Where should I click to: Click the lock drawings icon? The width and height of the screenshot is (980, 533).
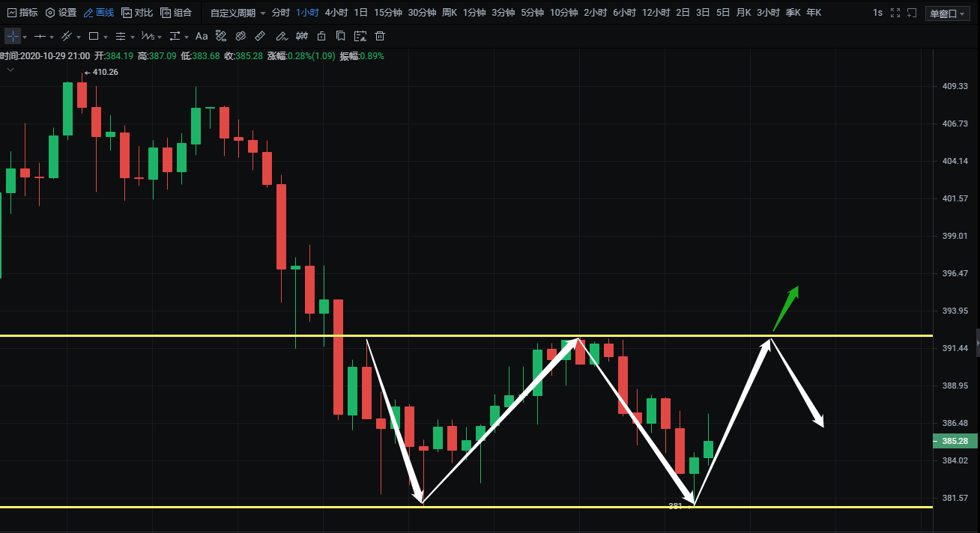pyautogui.click(x=321, y=36)
